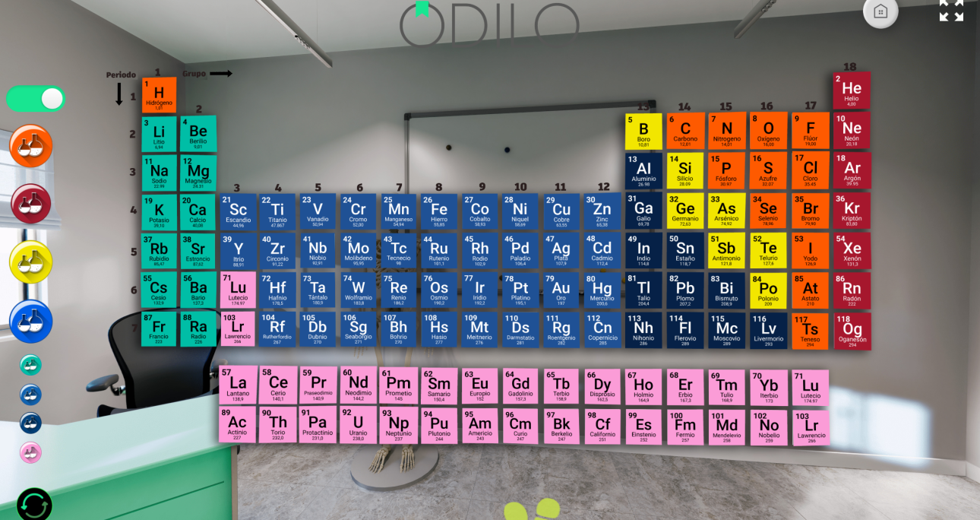The image size is (980, 520).
Task: Select the red flask filter icon
Action: 31,204
